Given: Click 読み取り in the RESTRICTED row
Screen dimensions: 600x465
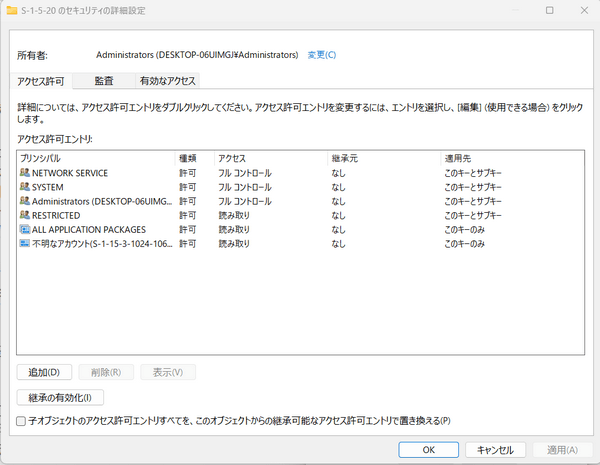Looking at the screenshot, I should coord(234,215).
